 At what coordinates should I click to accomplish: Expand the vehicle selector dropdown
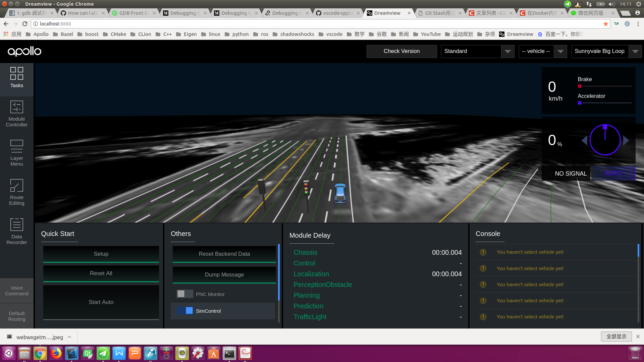(x=561, y=51)
